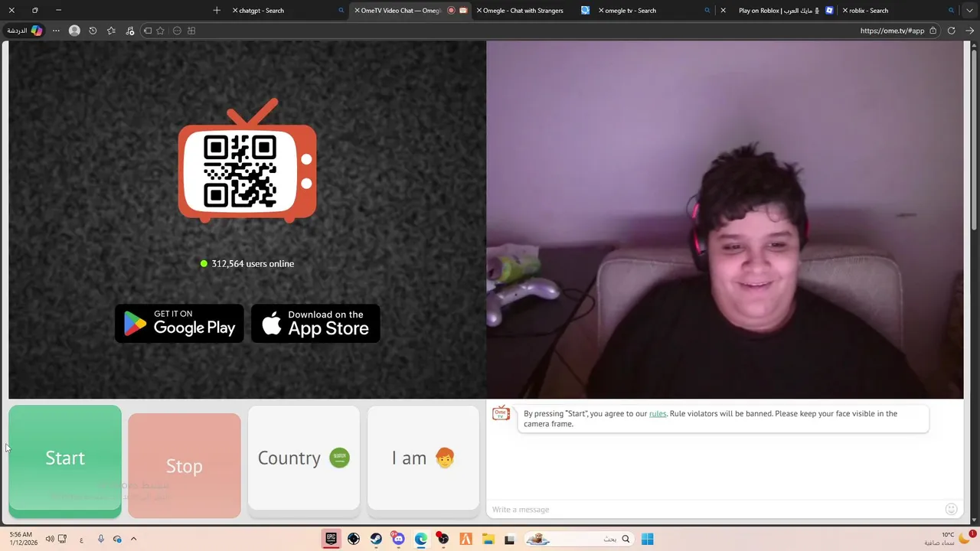Open the weather widget showing 10°C

pyautogui.click(x=949, y=538)
